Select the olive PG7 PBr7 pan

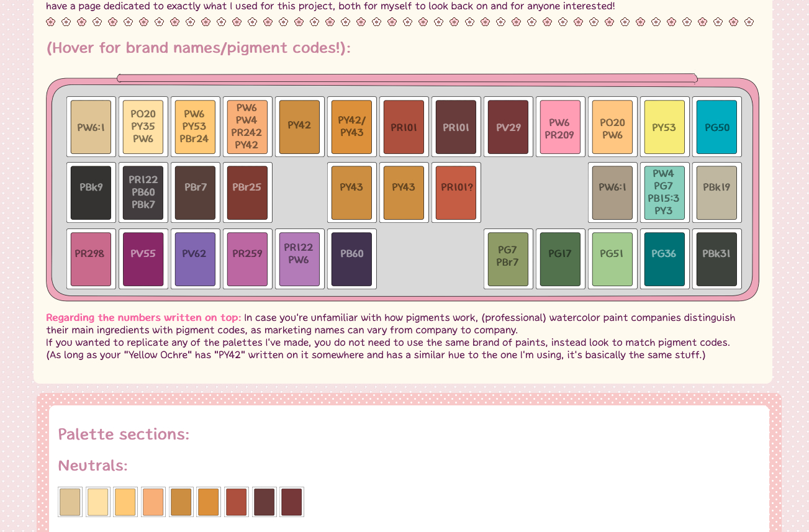[x=508, y=259]
